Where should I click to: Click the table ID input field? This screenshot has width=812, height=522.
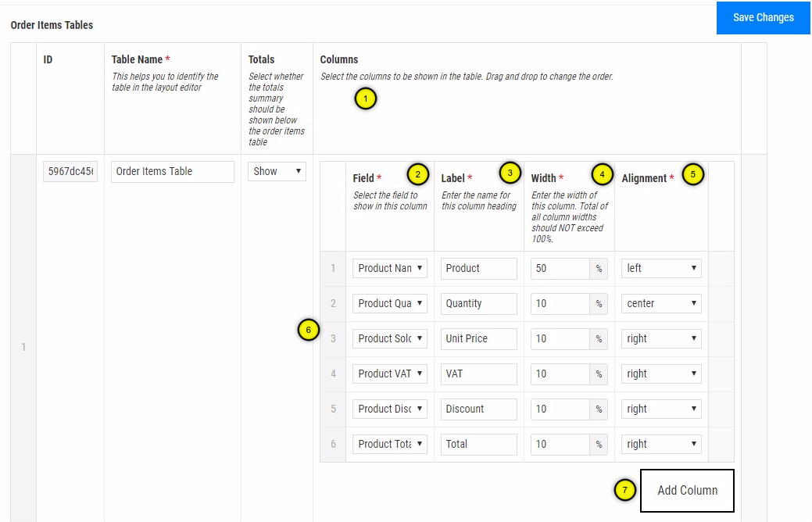(70, 171)
